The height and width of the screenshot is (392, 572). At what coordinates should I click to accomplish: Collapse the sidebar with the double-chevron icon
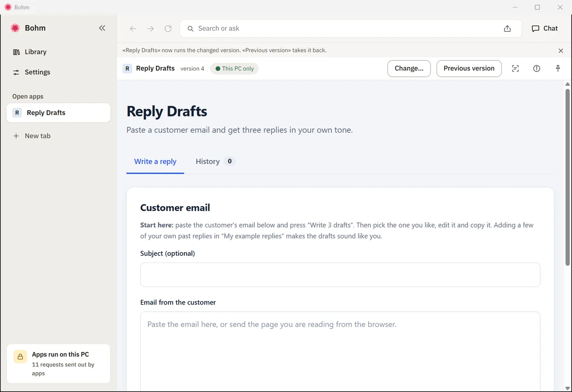102,28
